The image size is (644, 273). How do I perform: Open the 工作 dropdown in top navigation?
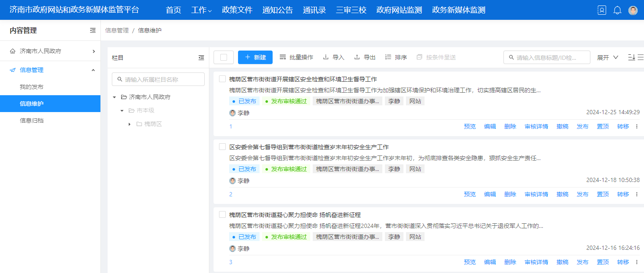(201, 10)
